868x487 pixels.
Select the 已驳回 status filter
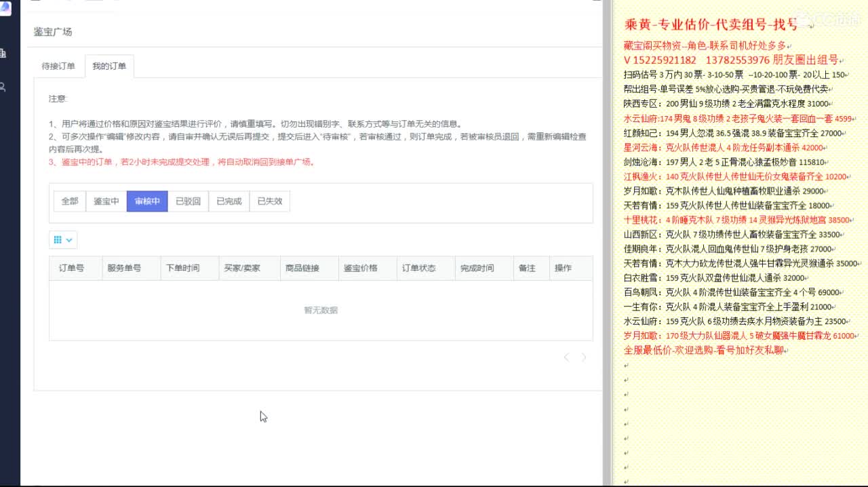click(188, 201)
